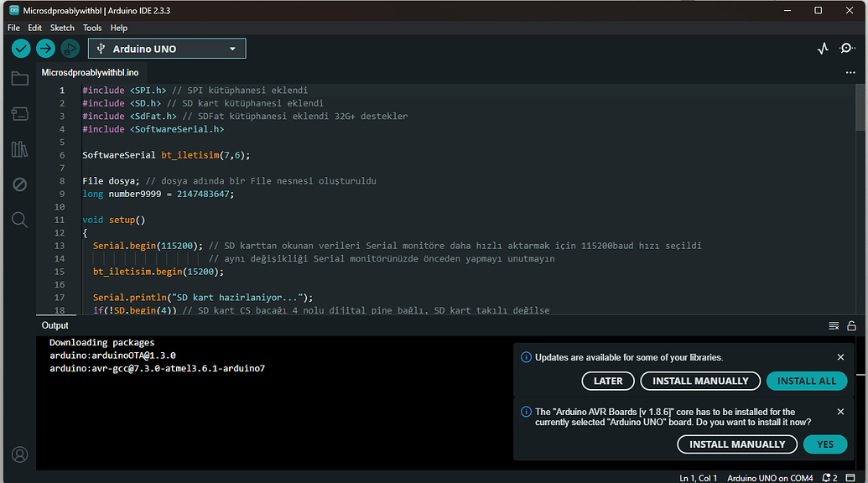The image size is (868, 483).
Task: Open the Serial Plotter
Action: coord(823,49)
